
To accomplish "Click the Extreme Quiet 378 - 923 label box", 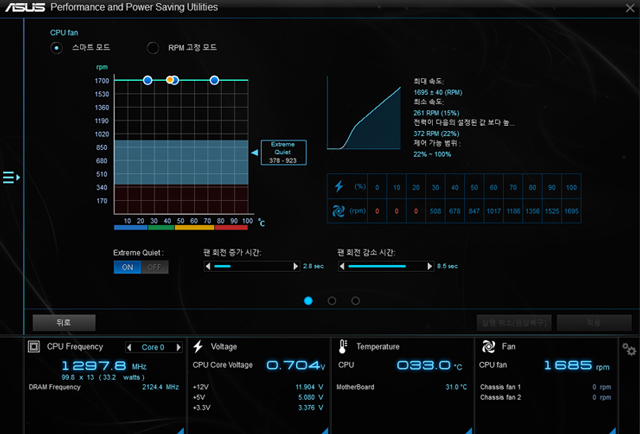I will coord(283,152).
